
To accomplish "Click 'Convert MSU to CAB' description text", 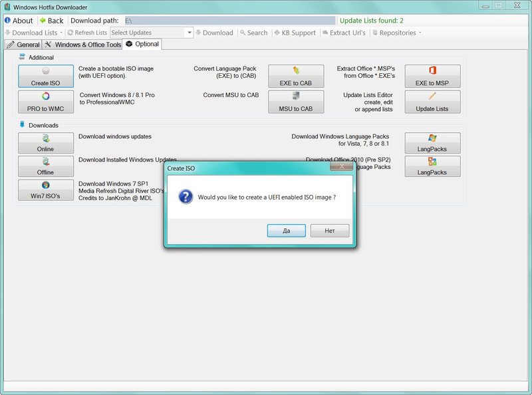I will pyautogui.click(x=231, y=95).
